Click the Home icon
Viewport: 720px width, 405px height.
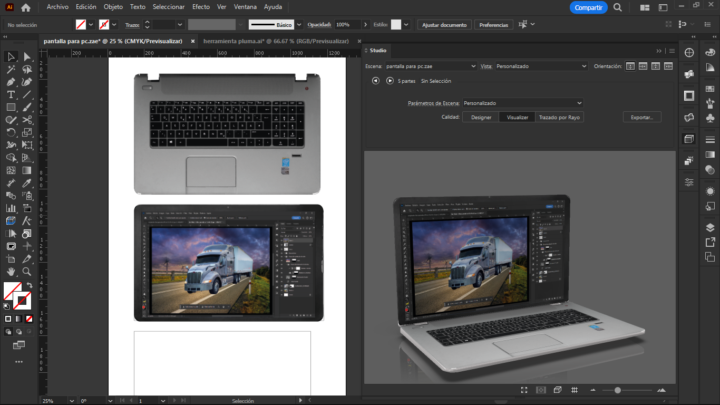point(26,7)
